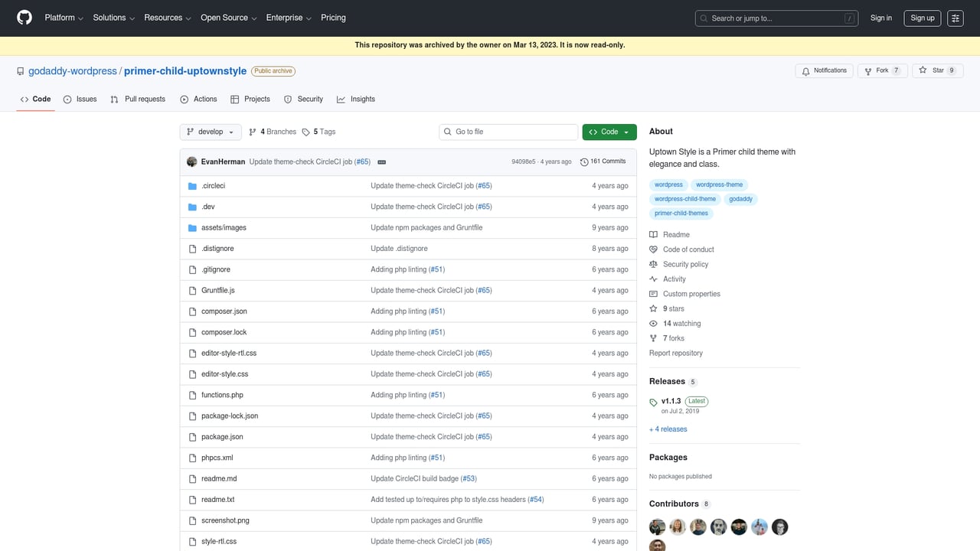
Task: Open the develop branch selector
Action: pyautogui.click(x=210, y=132)
